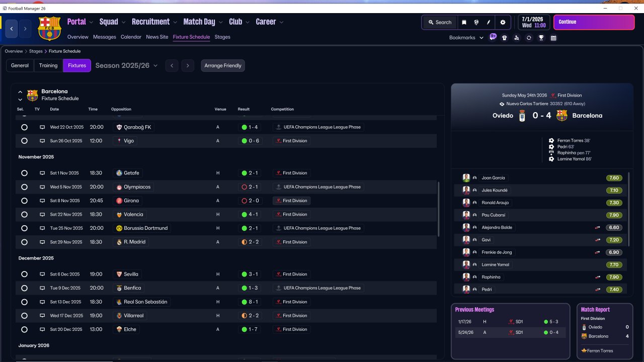
Task: Click the trophy shortcut icon
Action: (541, 38)
